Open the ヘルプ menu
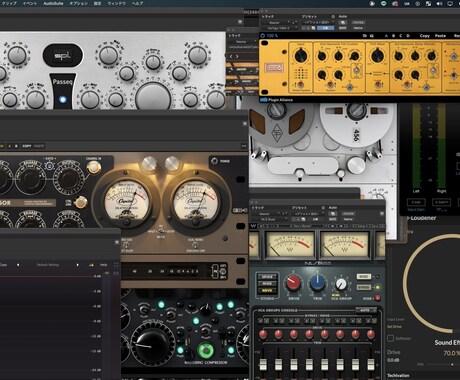Viewport: 460px width, 380px height. [137, 3]
